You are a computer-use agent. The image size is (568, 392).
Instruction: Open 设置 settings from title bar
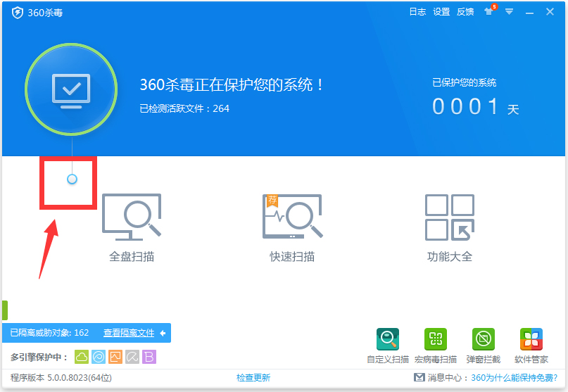pos(441,12)
